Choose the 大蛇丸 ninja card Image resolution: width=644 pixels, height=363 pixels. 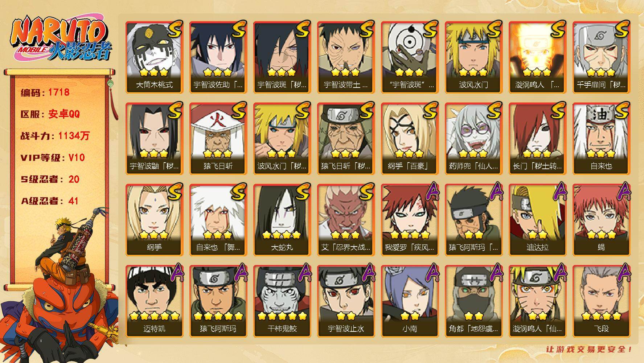[282, 220]
